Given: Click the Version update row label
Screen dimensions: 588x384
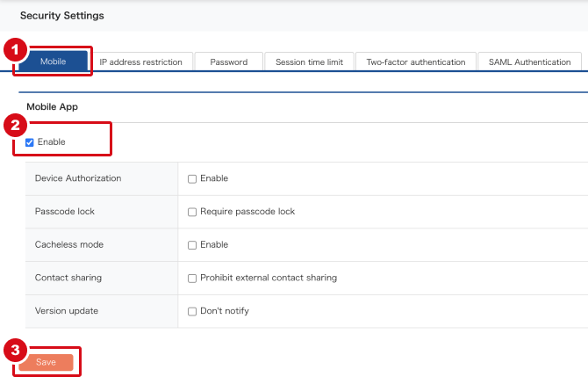Looking at the screenshot, I should (67, 311).
